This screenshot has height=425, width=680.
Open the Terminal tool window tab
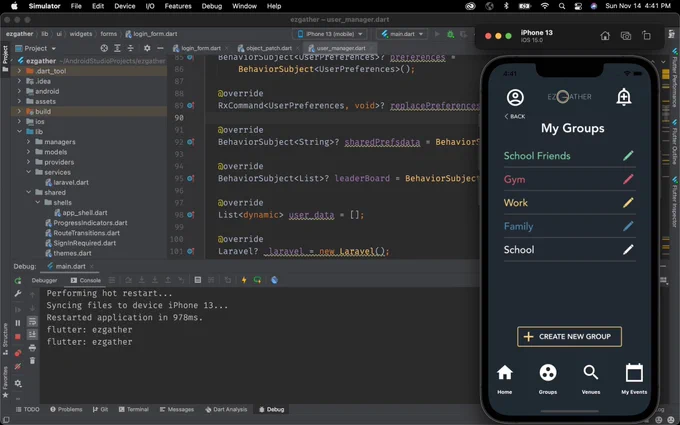pyautogui.click(x=134, y=409)
